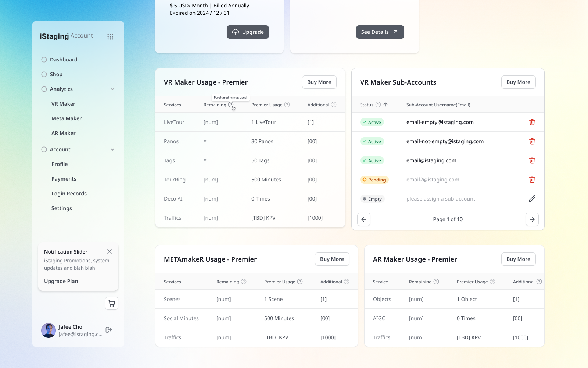Go to the Payments page
This screenshot has height=368, width=588.
pyautogui.click(x=64, y=179)
